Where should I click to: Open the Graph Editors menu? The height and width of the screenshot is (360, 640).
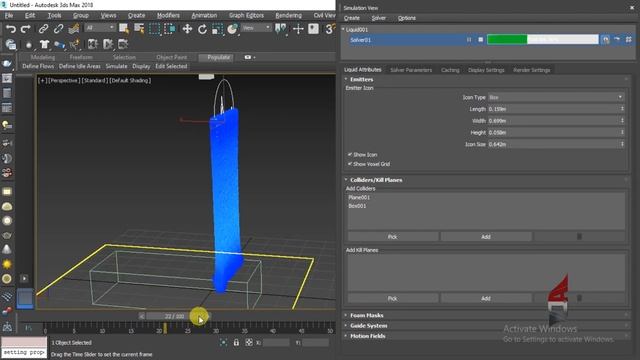point(246,15)
